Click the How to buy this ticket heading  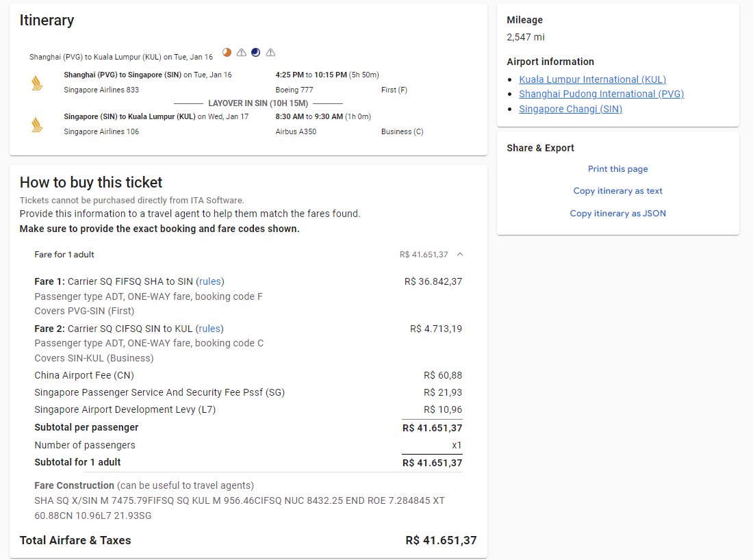click(x=91, y=183)
